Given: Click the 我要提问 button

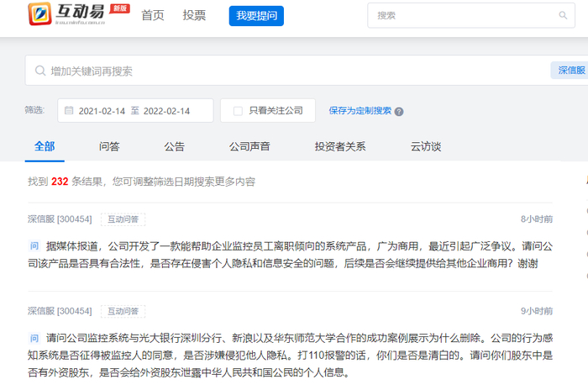Looking at the screenshot, I should (x=256, y=16).
